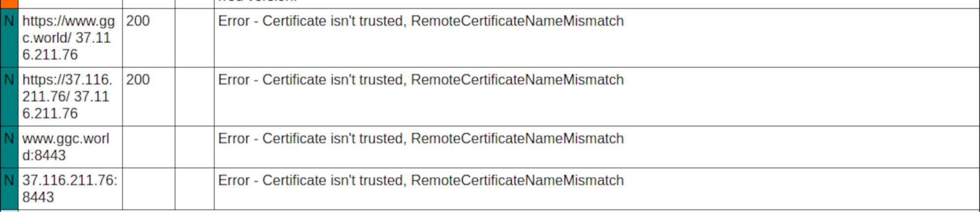The width and height of the screenshot is (980, 212).
Task: Click the https://www.ggc.world/ URL cell
Action: (70, 38)
